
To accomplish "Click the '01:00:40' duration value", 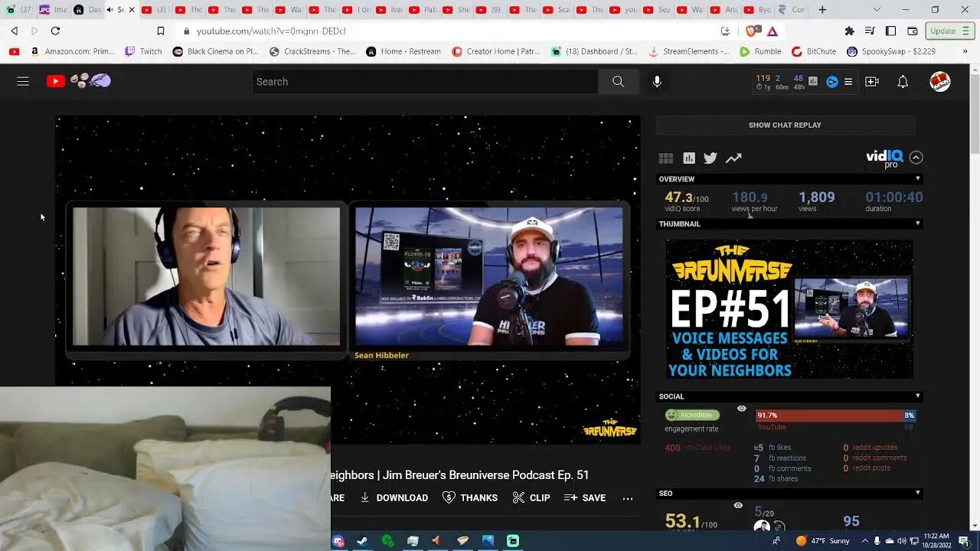I will point(894,197).
